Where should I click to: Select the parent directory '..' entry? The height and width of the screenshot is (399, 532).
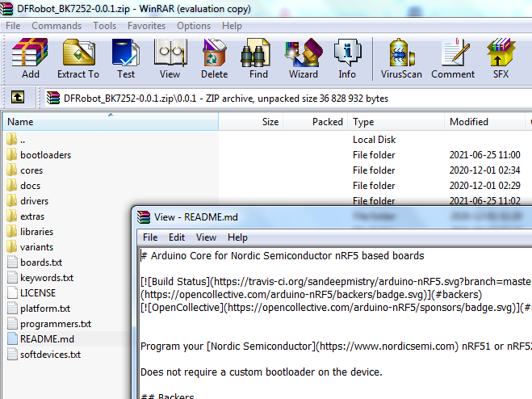(16, 140)
